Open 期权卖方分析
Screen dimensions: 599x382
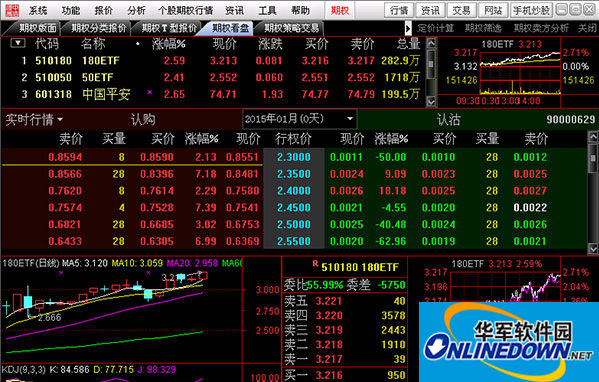pos(541,28)
